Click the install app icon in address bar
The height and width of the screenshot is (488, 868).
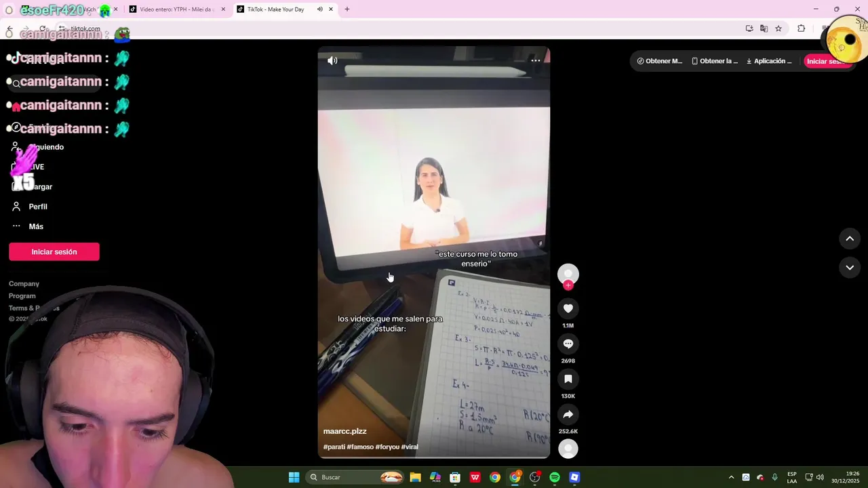(749, 28)
